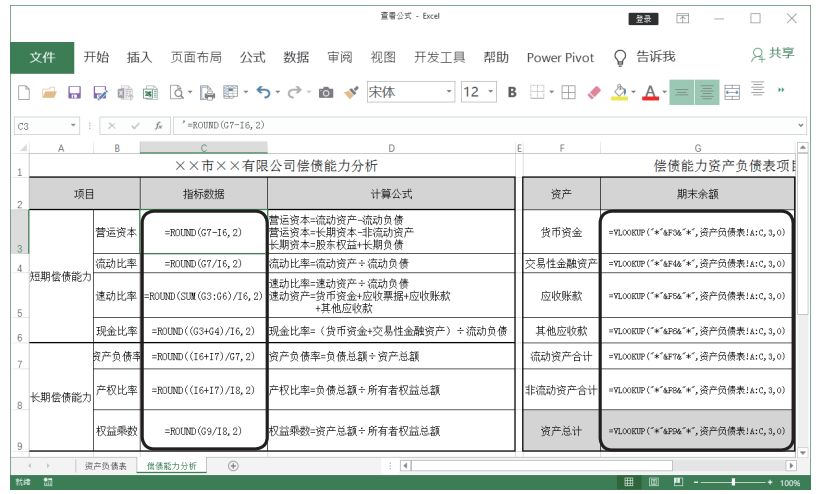
Task: Click the macro record icon in status bar
Action: 48,482
